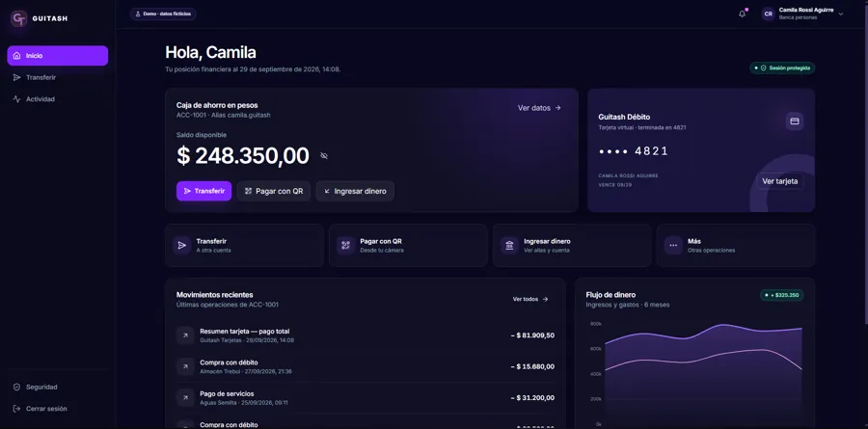This screenshot has height=429, width=868.
Task: Click the card icon on Guitash Débito
Action: click(795, 121)
